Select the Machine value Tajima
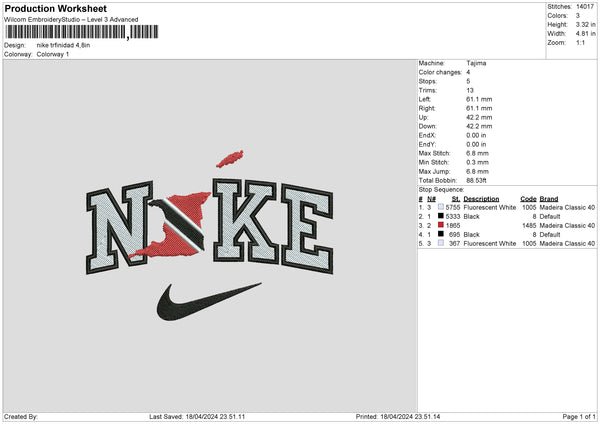 pos(476,63)
